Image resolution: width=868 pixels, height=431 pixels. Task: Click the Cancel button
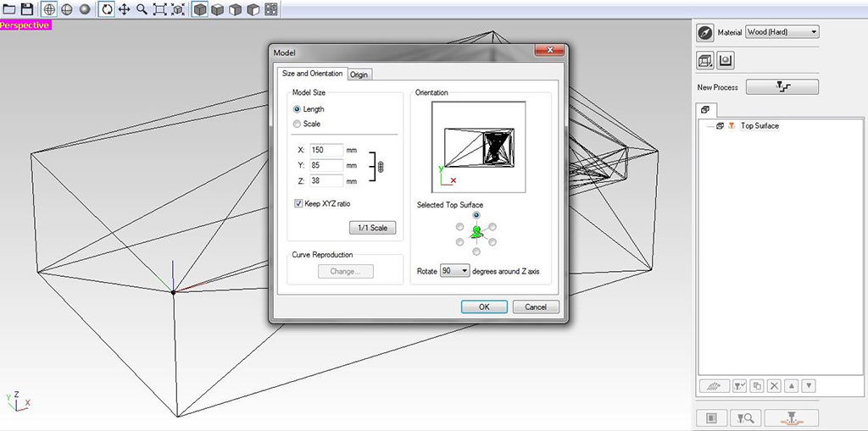tap(536, 307)
